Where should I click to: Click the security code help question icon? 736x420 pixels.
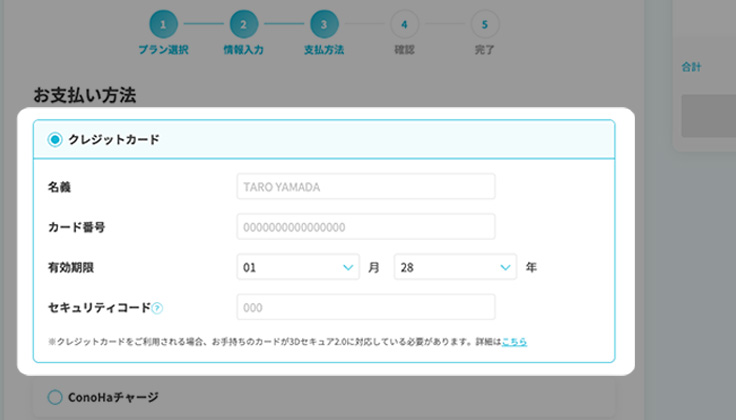[157, 308]
